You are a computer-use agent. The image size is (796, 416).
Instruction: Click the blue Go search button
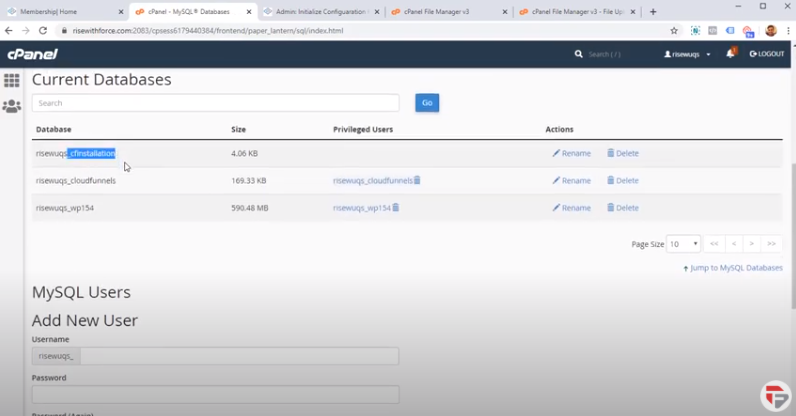point(427,103)
